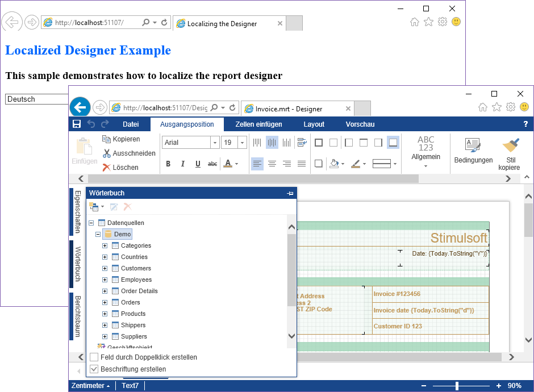Image resolution: width=534 pixels, height=392 pixels.
Task: Toggle strikethrough abc formatting
Action: pos(212,164)
